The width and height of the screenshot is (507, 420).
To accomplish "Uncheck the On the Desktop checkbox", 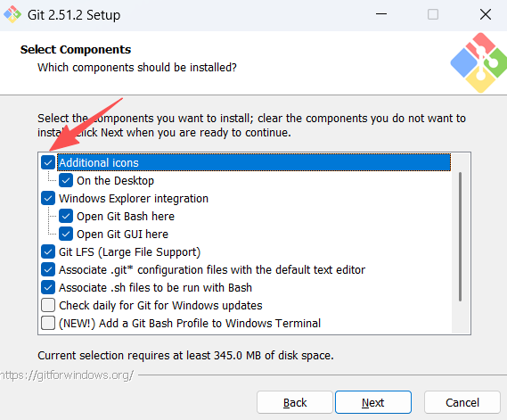I will click(x=66, y=180).
